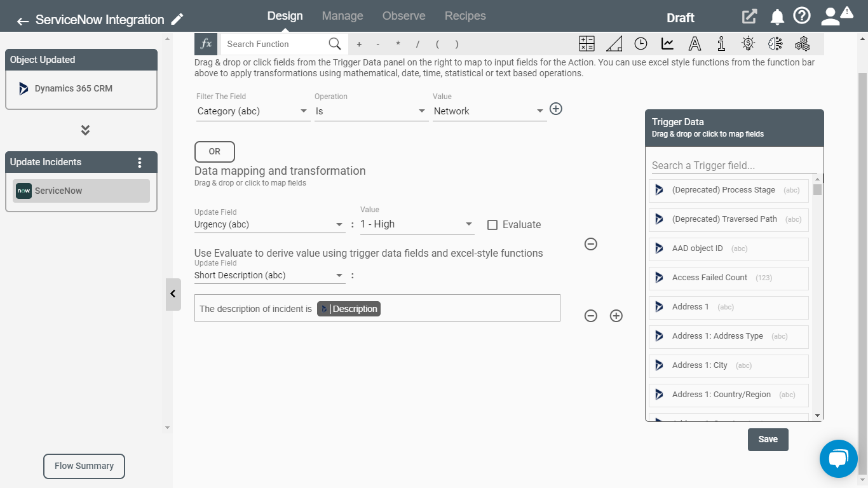Insert plus operator in function bar
Image resolution: width=868 pixels, height=488 pixels.
click(359, 44)
